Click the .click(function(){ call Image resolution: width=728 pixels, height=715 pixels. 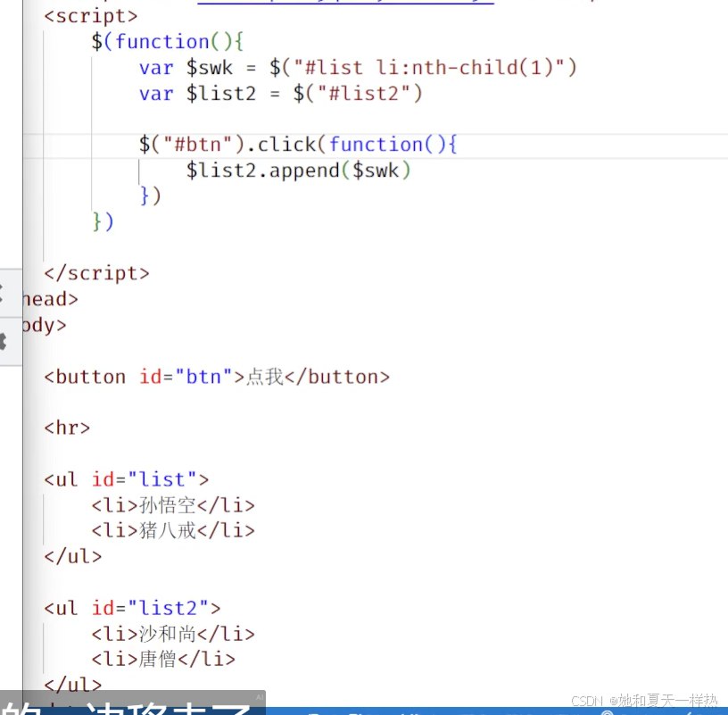point(352,145)
